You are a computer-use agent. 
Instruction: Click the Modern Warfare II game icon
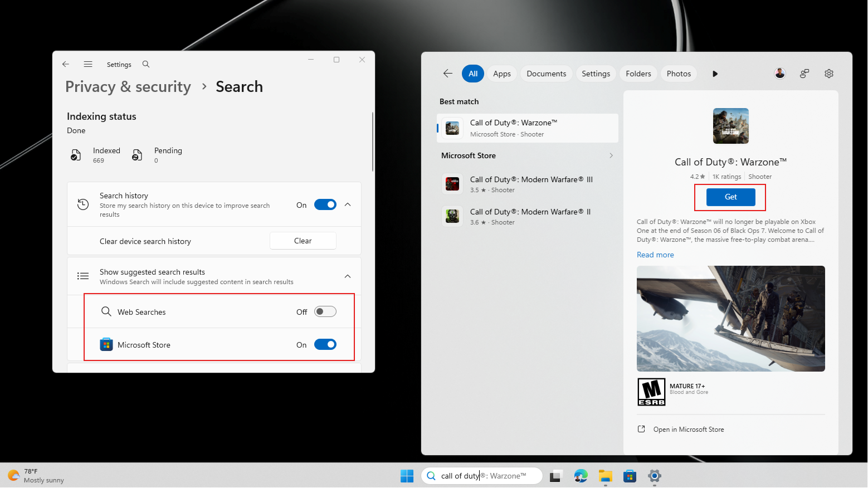click(452, 216)
